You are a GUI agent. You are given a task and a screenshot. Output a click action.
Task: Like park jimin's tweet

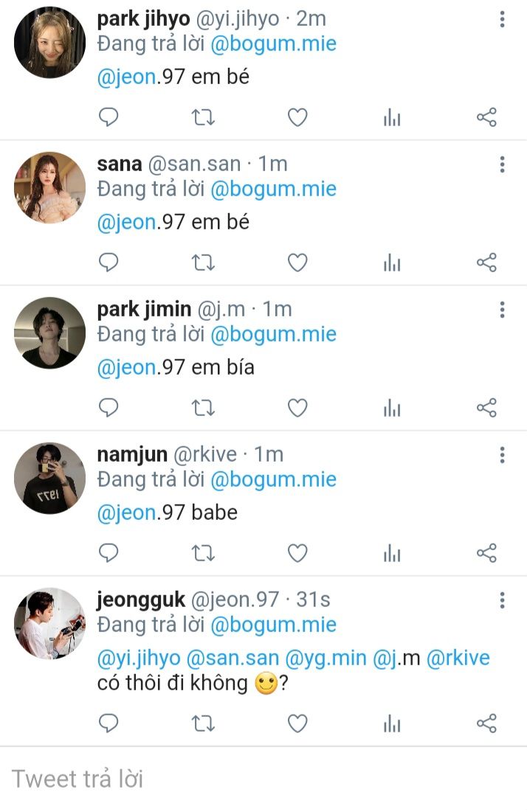(297, 408)
